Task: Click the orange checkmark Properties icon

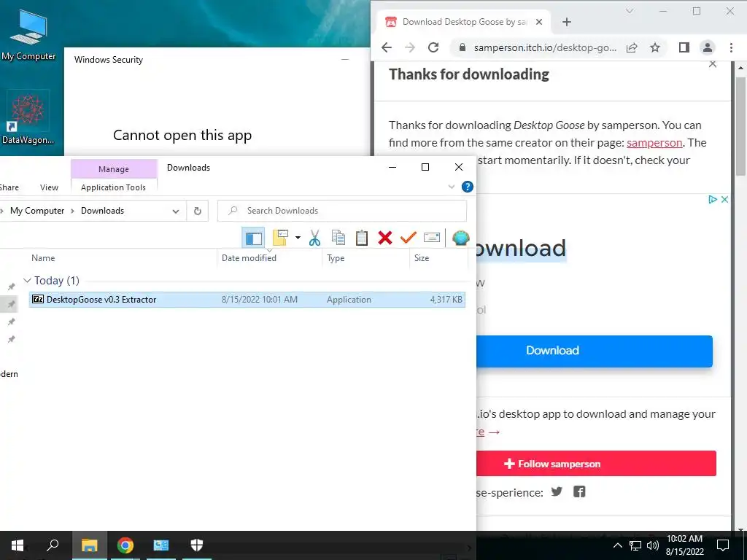Action: [x=409, y=237]
